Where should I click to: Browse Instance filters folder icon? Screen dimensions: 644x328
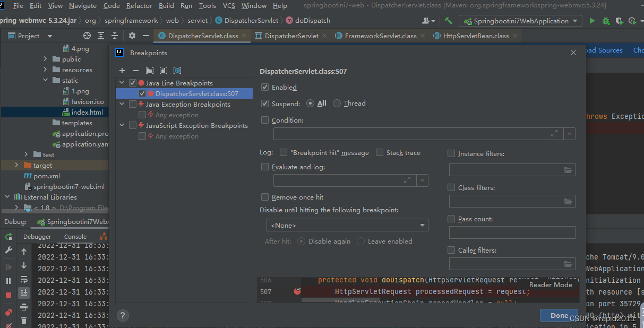(x=568, y=170)
